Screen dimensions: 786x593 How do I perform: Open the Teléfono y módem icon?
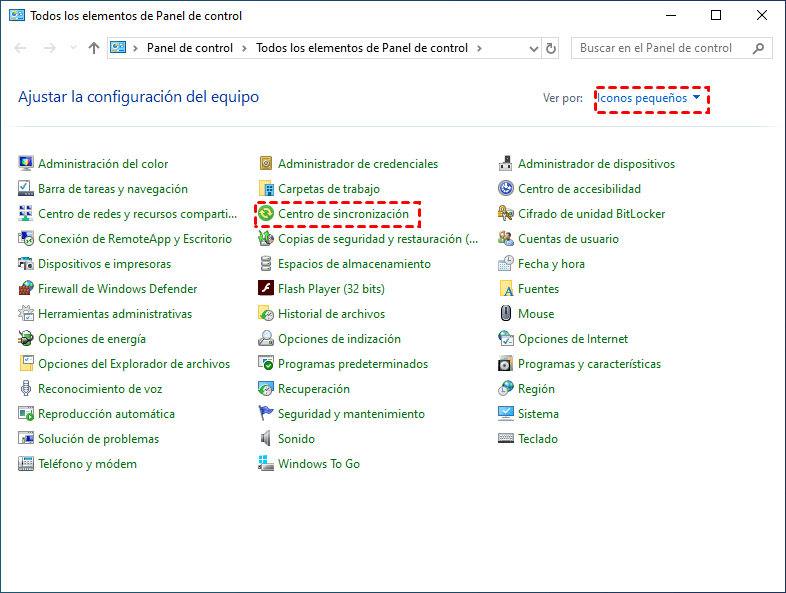(26, 464)
